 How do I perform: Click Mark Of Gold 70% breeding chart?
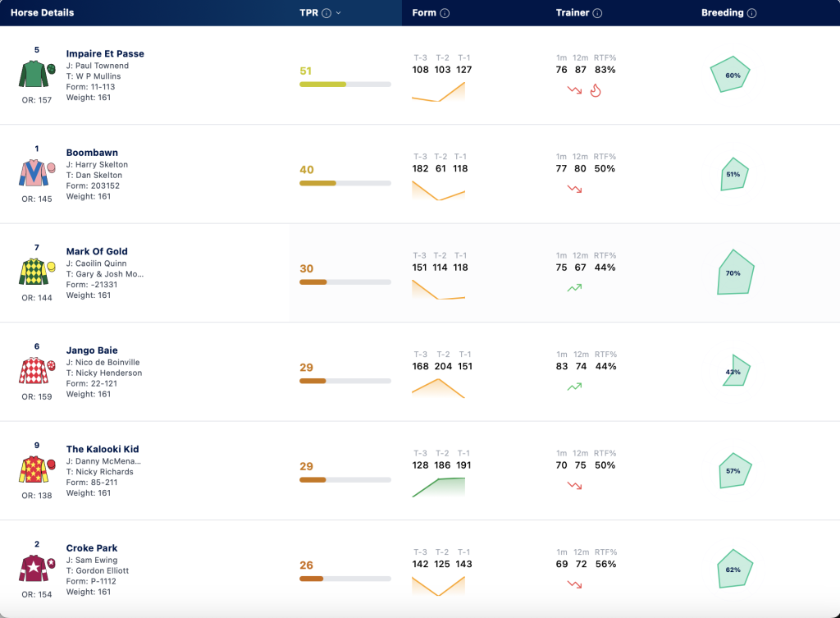735,272
